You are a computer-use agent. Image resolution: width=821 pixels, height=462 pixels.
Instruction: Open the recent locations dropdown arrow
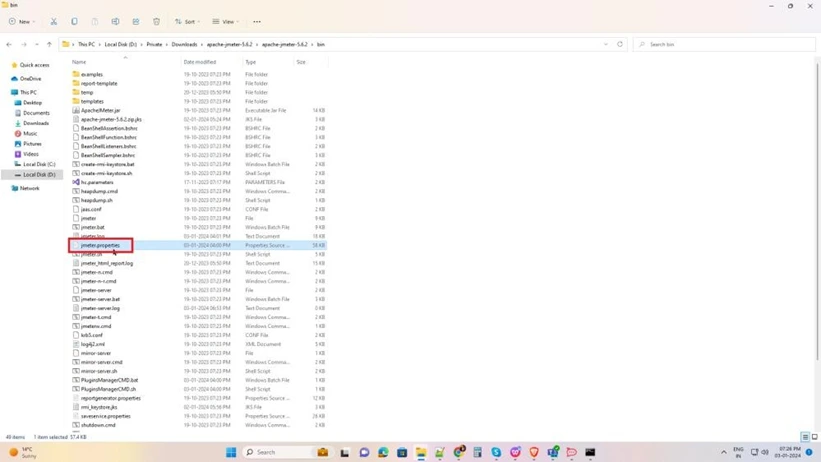point(36,45)
